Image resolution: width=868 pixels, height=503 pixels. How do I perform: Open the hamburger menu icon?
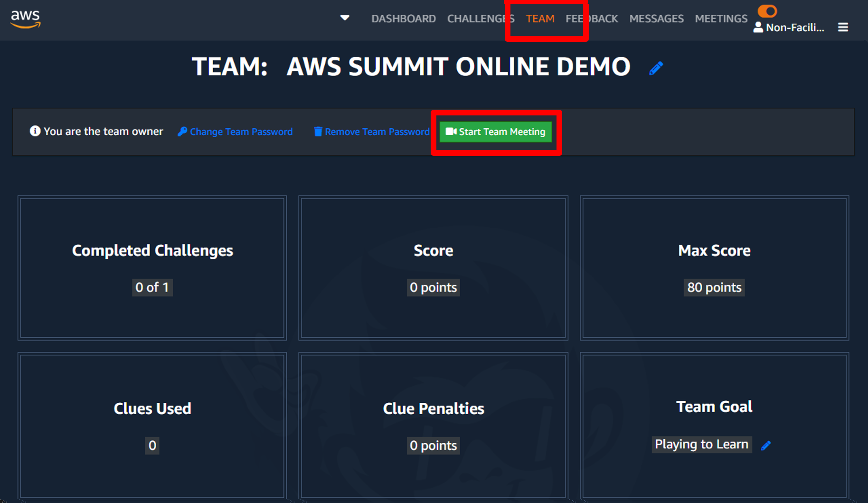tap(843, 28)
